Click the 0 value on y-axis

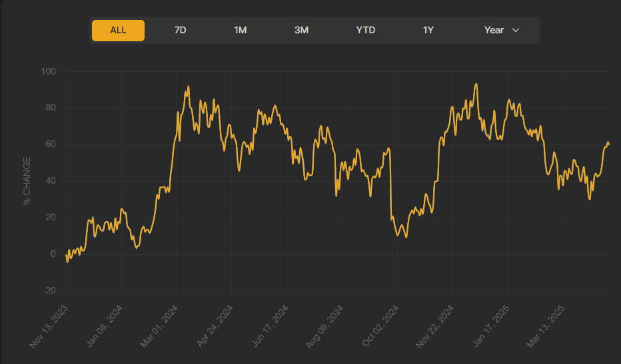tap(54, 254)
